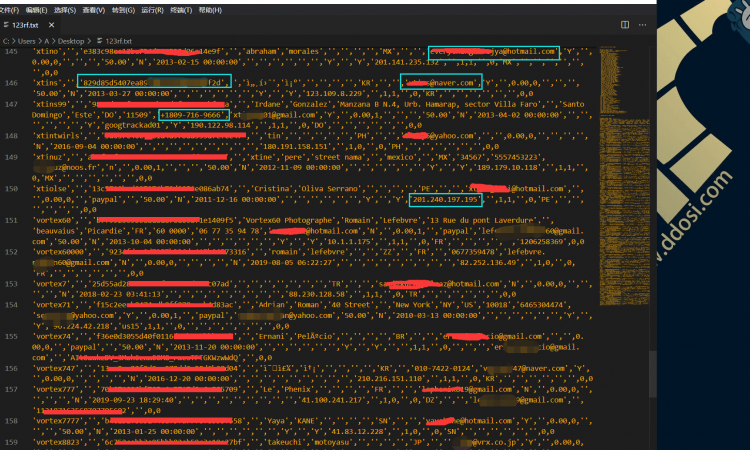Open the 终端(T) menu
Viewport: 750px width, 450px height.
click(181, 10)
